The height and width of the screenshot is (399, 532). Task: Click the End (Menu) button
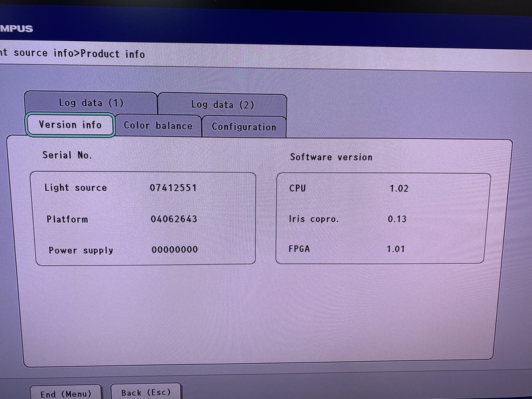click(66, 393)
